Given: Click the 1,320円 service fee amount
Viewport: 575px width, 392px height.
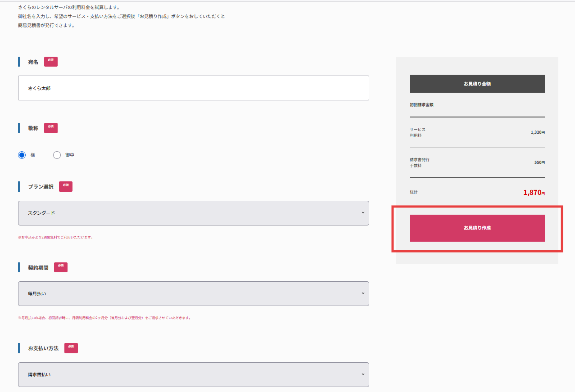Looking at the screenshot, I should (x=537, y=132).
